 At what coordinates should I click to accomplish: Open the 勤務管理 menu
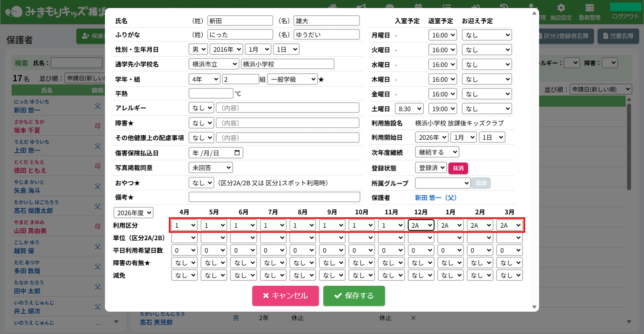(x=590, y=12)
